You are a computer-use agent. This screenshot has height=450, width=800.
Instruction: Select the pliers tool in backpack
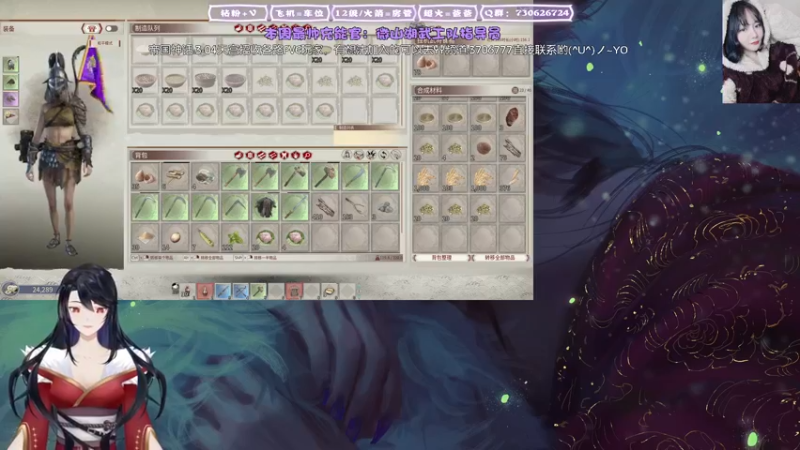click(355, 207)
